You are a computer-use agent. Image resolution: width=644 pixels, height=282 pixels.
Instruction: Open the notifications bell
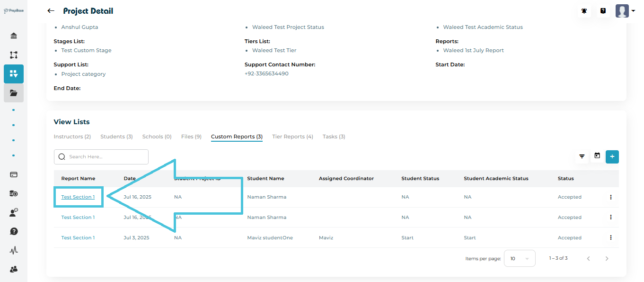584,11
